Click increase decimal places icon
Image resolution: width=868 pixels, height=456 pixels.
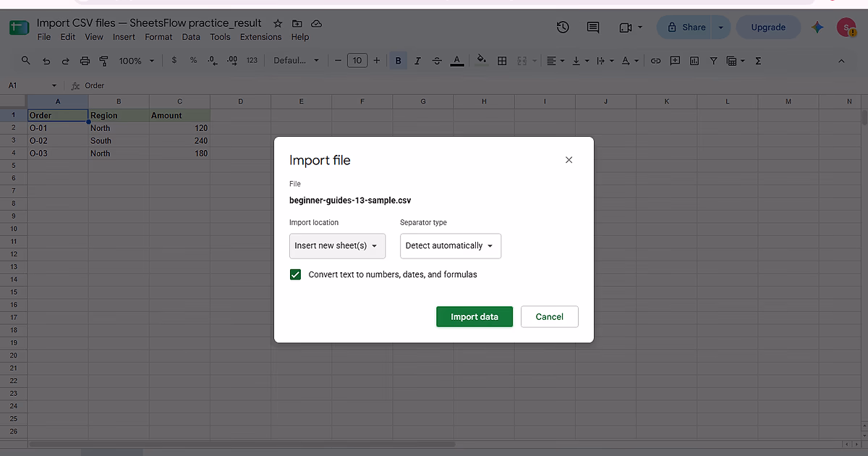(x=232, y=61)
